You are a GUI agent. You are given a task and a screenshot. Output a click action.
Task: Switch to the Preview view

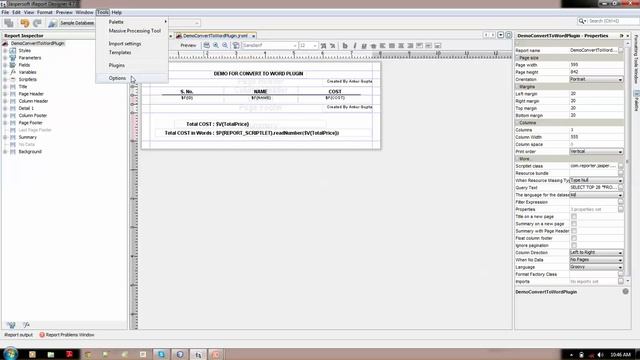coord(188,46)
